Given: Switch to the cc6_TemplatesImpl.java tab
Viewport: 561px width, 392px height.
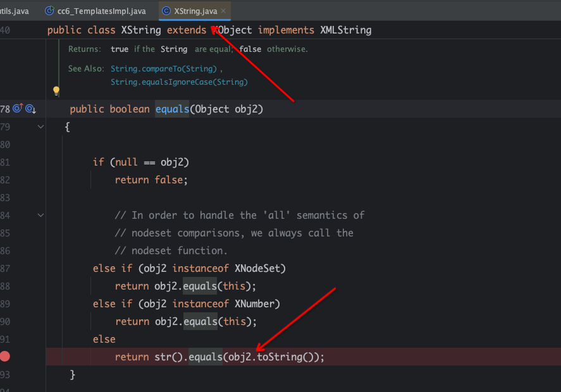Looking at the screenshot, I should 101,11.
